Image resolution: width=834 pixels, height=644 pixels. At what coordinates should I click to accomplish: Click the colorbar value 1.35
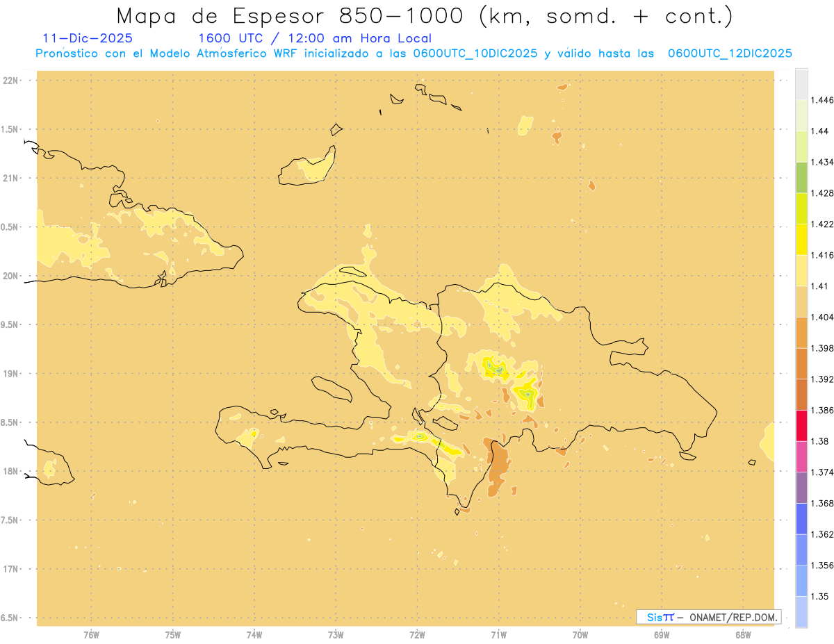[821, 596]
